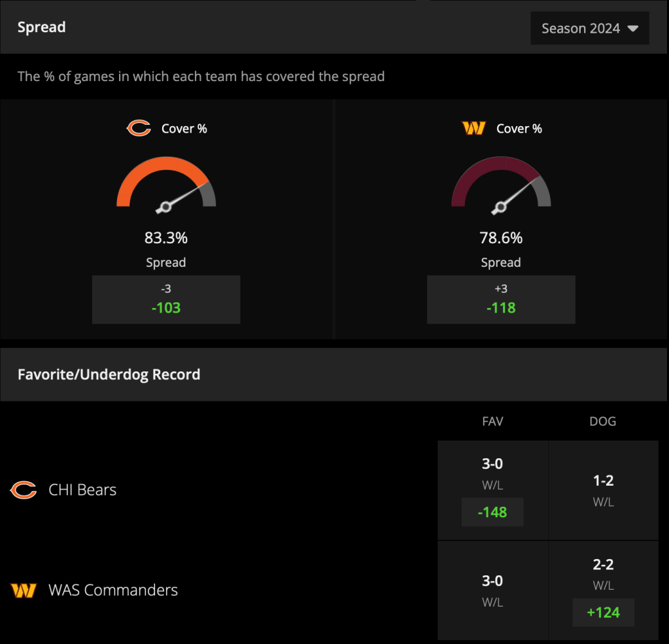Open the Season 2024 dropdown

590,28
